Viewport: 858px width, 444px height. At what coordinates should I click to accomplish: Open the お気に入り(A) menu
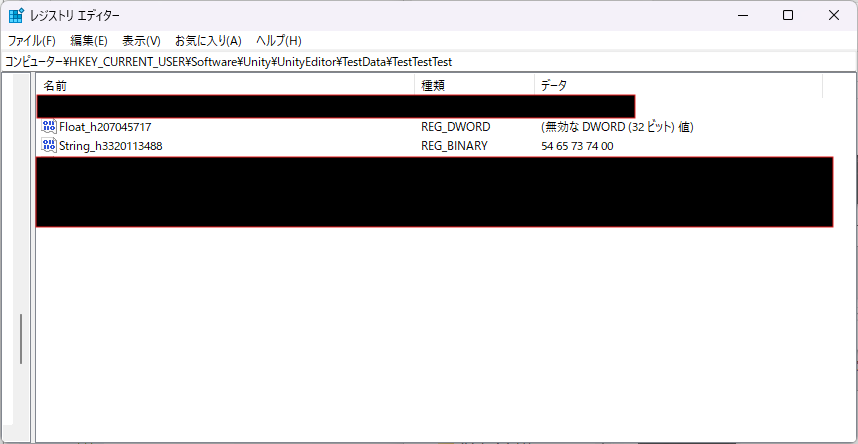[x=208, y=41]
